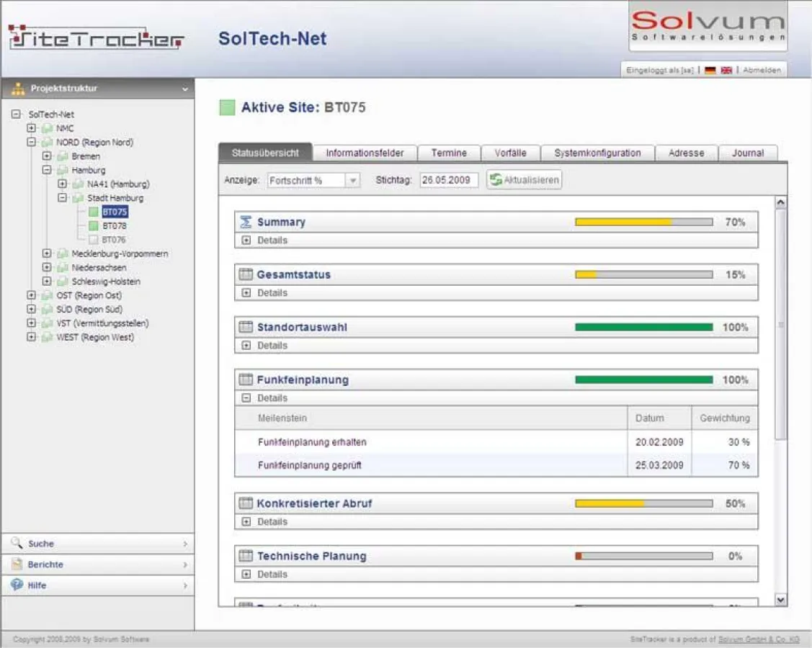Select site BT078 in the project tree

[113, 225]
